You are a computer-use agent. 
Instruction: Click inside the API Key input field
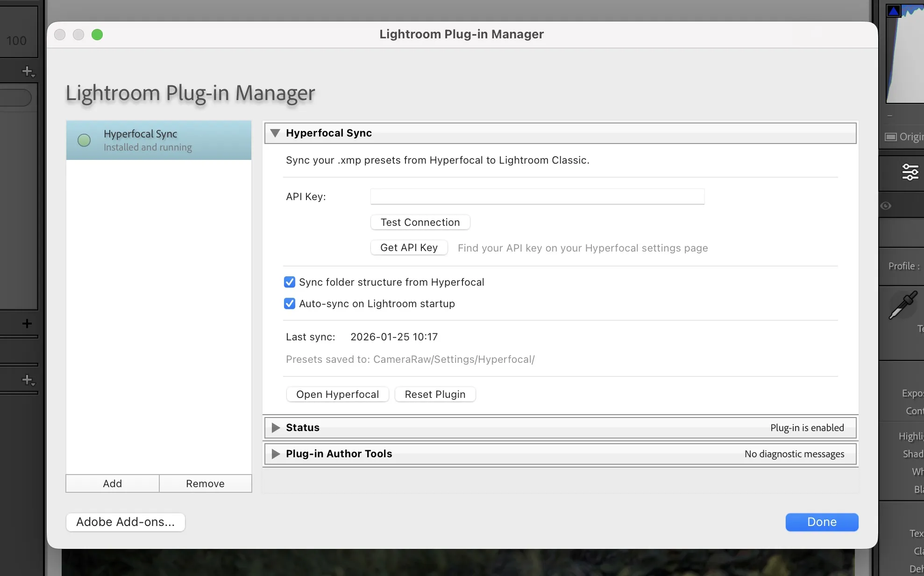tap(536, 196)
